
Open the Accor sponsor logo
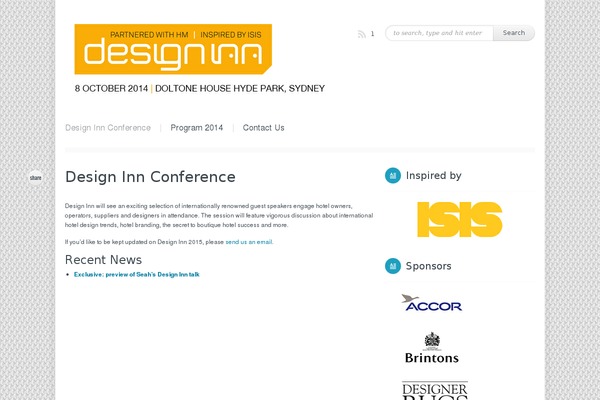tap(432, 303)
